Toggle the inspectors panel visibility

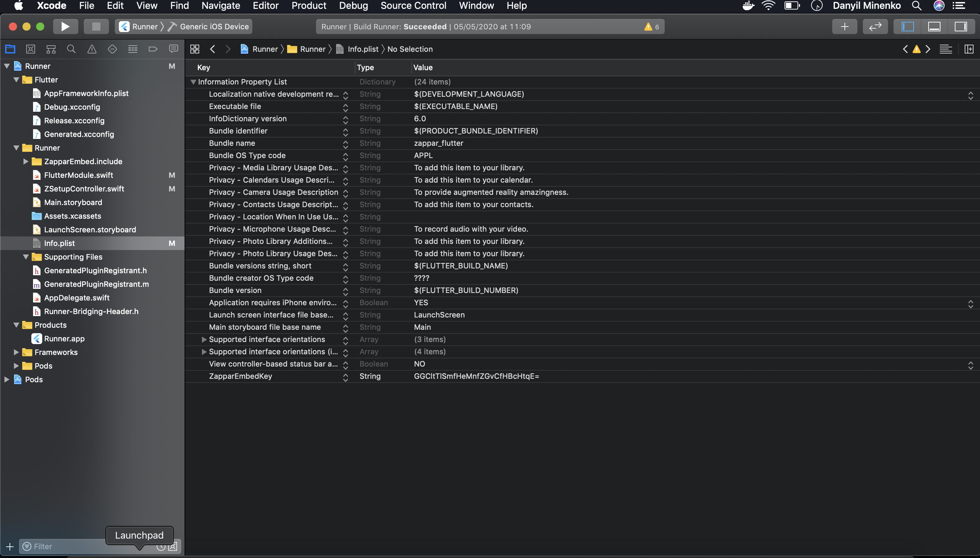961,27
